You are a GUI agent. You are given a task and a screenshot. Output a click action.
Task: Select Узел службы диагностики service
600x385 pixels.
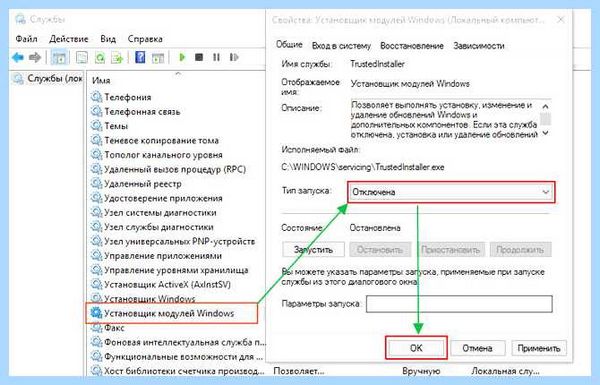[x=159, y=227]
